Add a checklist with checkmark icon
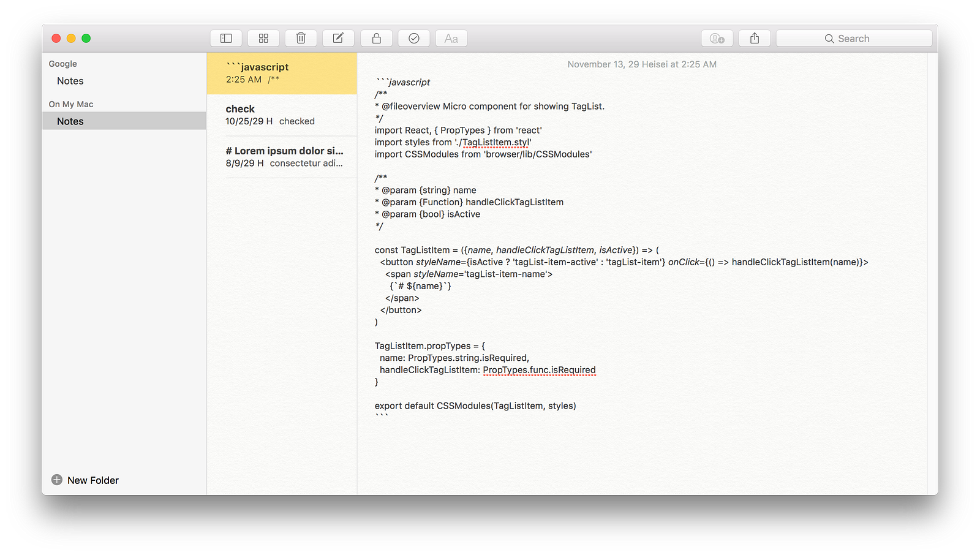 414,39
